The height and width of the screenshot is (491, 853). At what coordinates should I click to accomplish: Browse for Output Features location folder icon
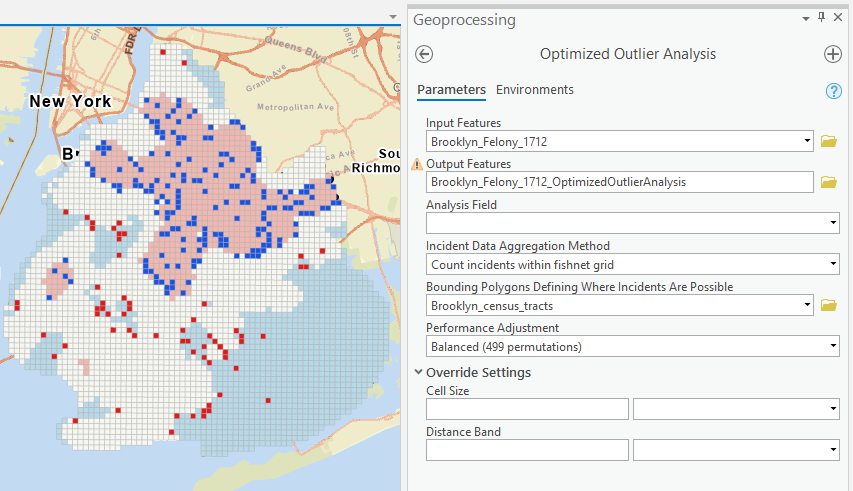(x=828, y=182)
